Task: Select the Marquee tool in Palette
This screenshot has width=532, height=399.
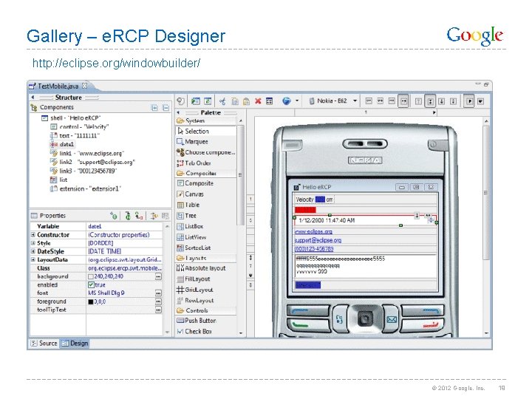Action: (x=192, y=141)
